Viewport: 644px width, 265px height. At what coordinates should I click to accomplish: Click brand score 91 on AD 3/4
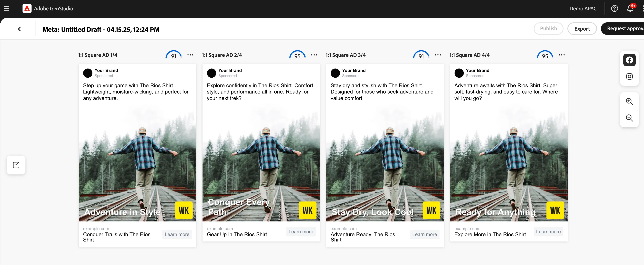[x=421, y=55]
